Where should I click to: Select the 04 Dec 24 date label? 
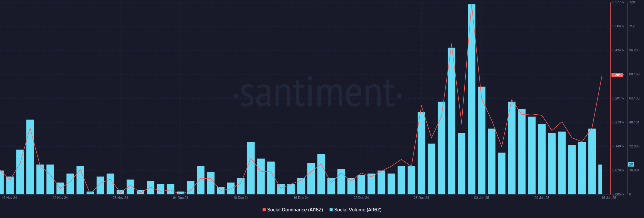180,198
